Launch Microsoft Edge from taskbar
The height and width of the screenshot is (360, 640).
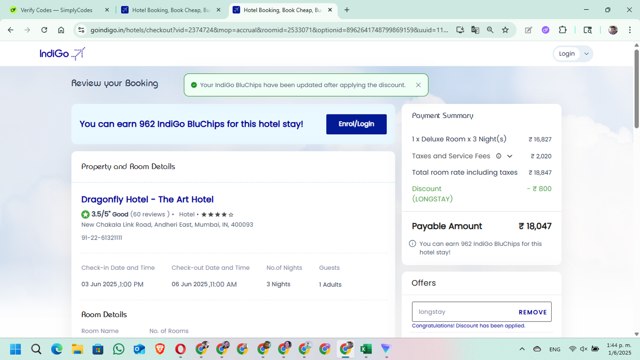[57, 349]
